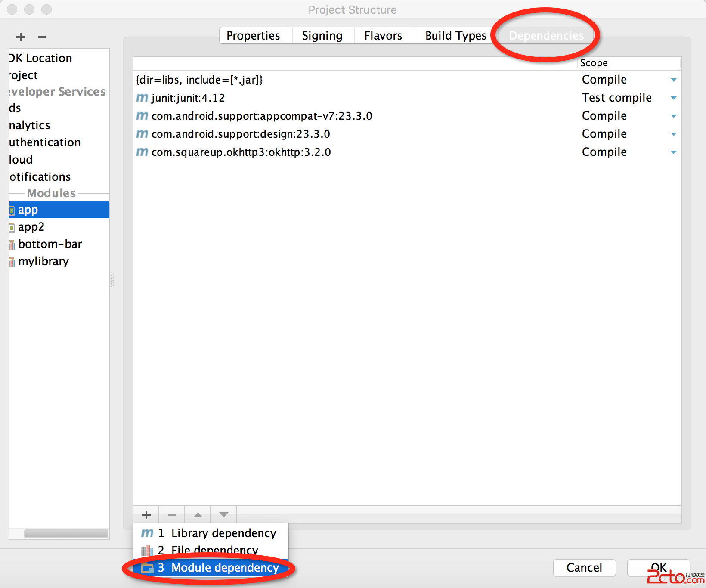Open the scope dropdown for okhttp:3.2.0

coord(674,152)
